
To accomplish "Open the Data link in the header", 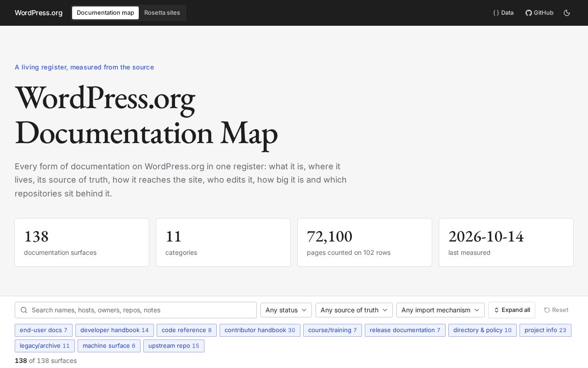I will (x=503, y=13).
